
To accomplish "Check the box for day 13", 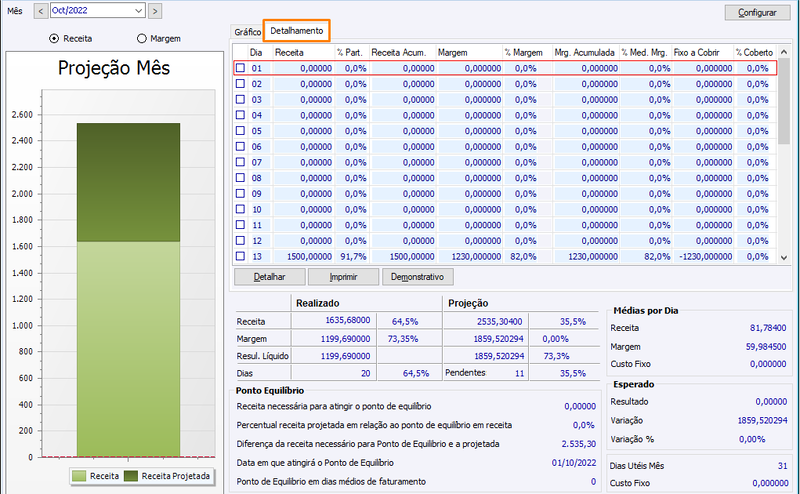I will pos(240,256).
